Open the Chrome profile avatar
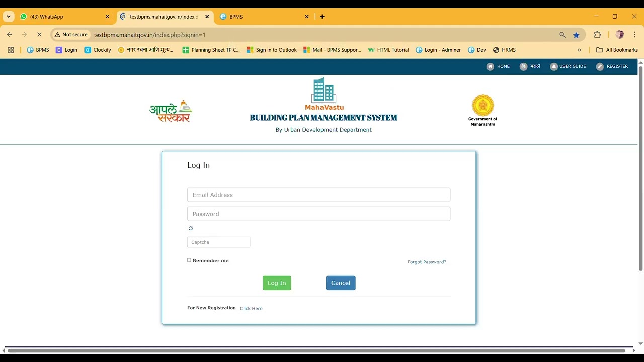Viewport: 644px width, 362px height. pos(620,35)
